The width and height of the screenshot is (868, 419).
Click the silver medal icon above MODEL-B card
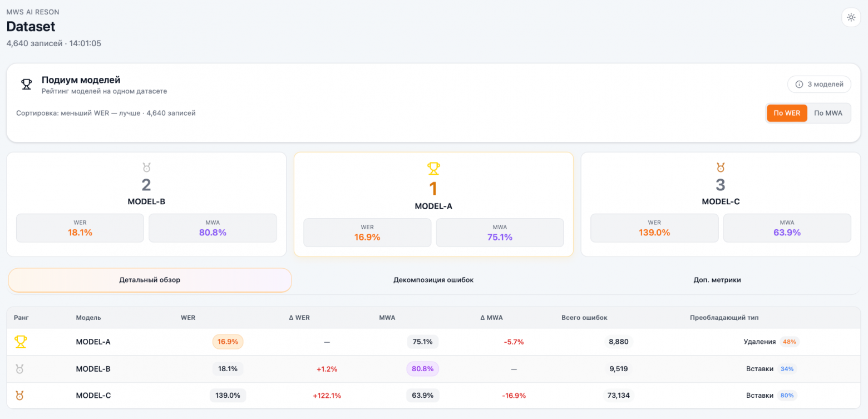(146, 167)
